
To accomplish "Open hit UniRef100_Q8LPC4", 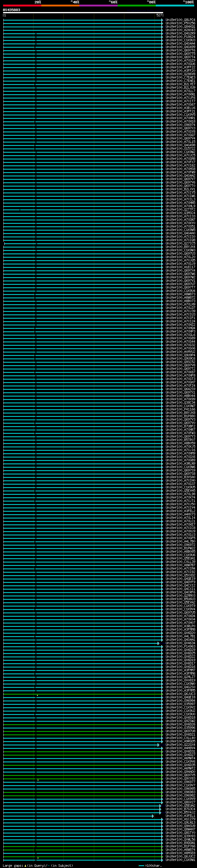I will pyautogui.click(x=180, y=20).
